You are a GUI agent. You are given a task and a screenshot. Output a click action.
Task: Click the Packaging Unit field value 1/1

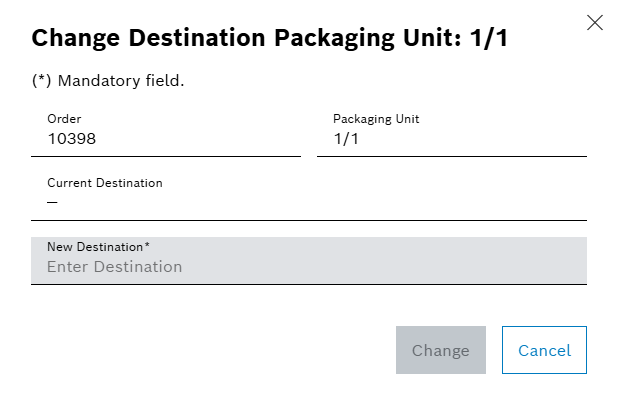pos(346,140)
